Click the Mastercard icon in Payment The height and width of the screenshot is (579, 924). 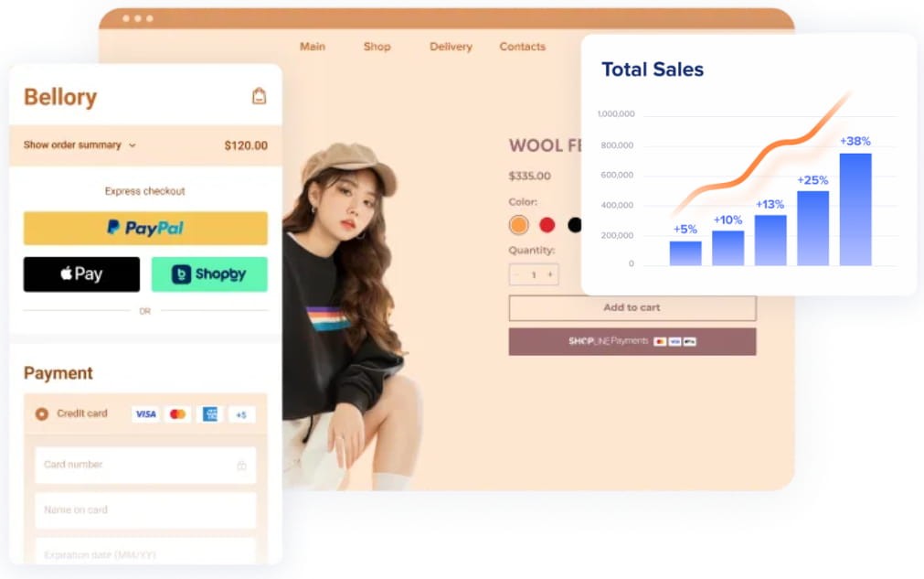pos(177,414)
